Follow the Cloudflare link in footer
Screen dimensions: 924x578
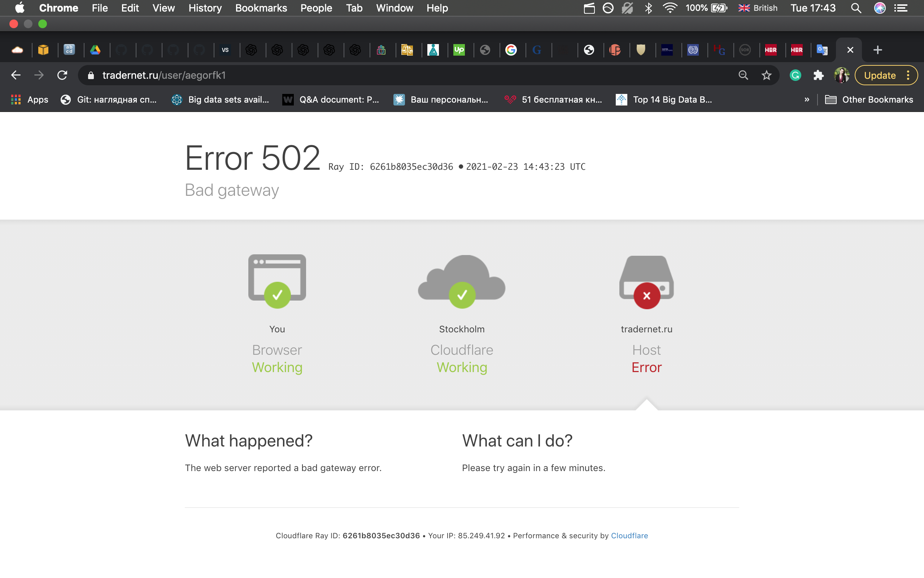tap(629, 536)
